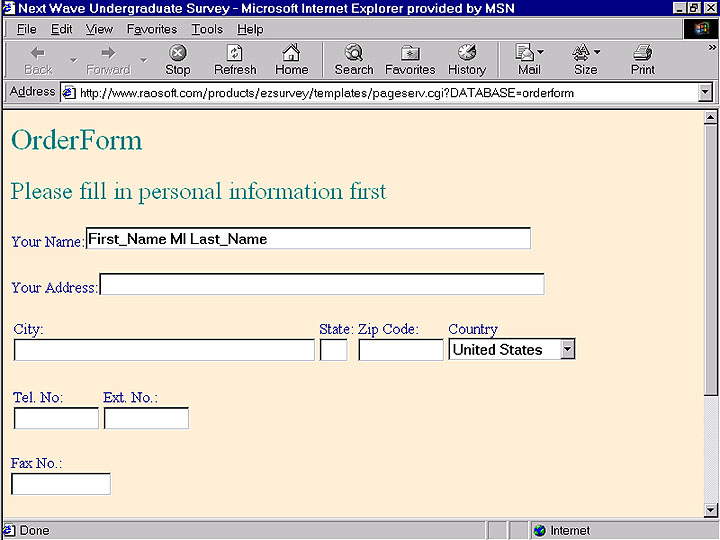Image resolution: width=720 pixels, height=540 pixels.
Task: Go back with the Back toolbar button
Action: (39, 61)
